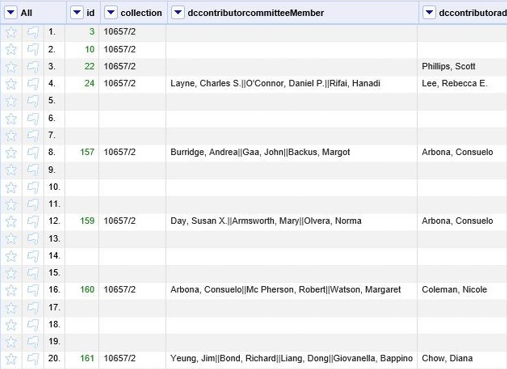Flag row 4
This screenshot has height=369, width=507.
click(33, 84)
